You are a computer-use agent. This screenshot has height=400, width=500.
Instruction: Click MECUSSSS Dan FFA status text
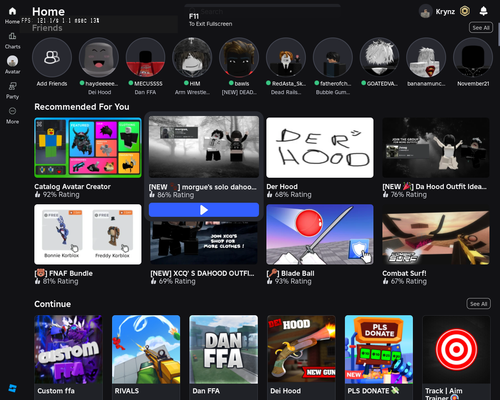point(145,92)
